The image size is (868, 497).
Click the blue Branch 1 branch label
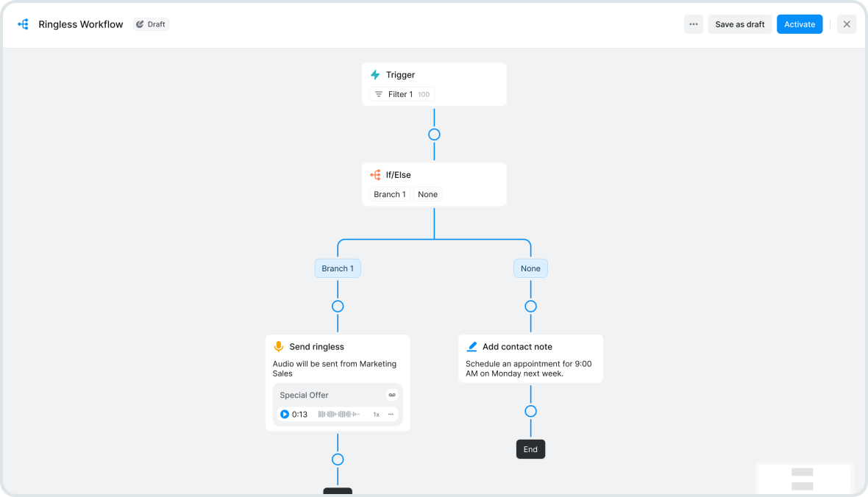(338, 268)
